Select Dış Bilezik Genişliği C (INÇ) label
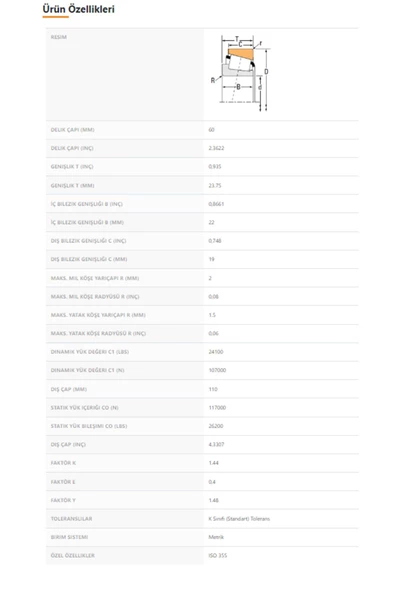Viewport: 395px width, 592px height. pos(88,241)
